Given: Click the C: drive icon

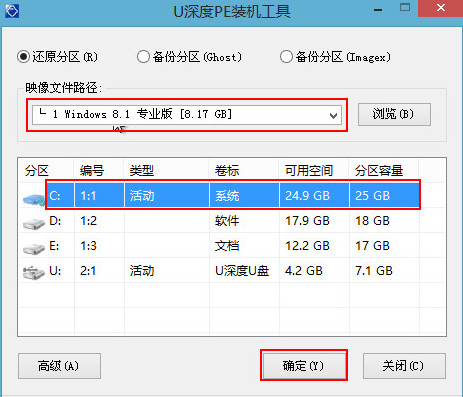Looking at the screenshot, I should coord(34,199).
